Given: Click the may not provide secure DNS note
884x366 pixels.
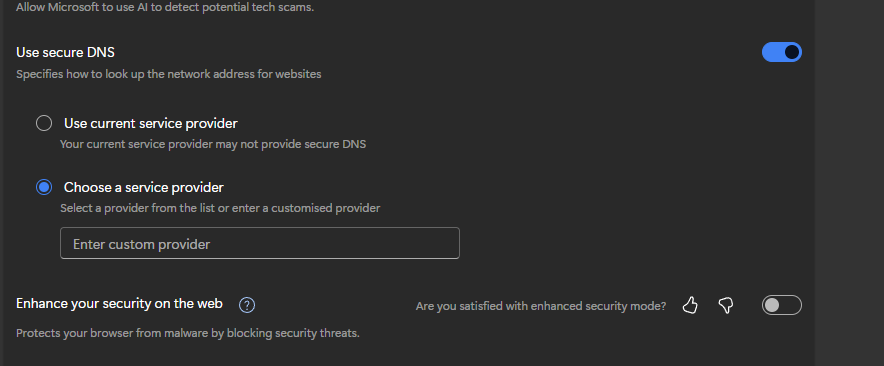Looking at the screenshot, I should 213,144.
